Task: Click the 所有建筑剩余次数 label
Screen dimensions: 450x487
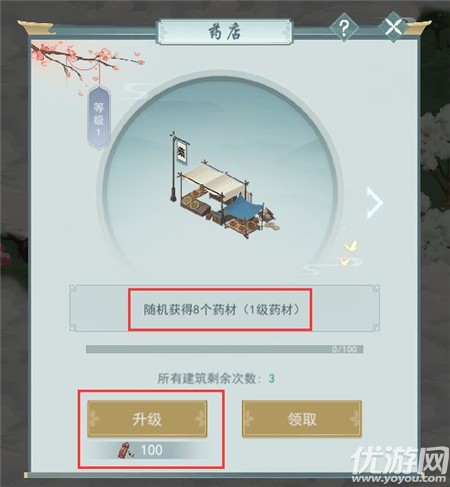Action: point(211,379)
